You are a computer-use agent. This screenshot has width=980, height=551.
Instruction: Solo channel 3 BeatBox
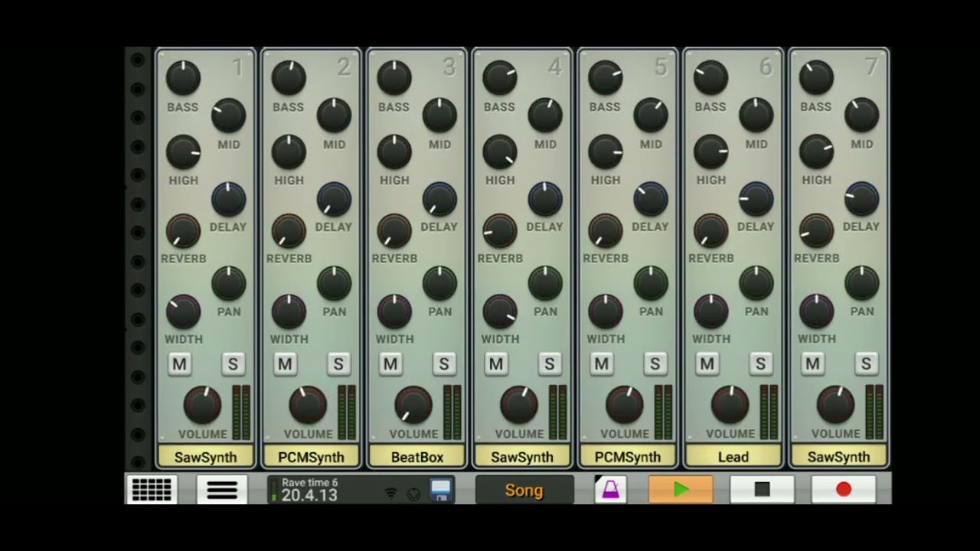pos(444,364)
